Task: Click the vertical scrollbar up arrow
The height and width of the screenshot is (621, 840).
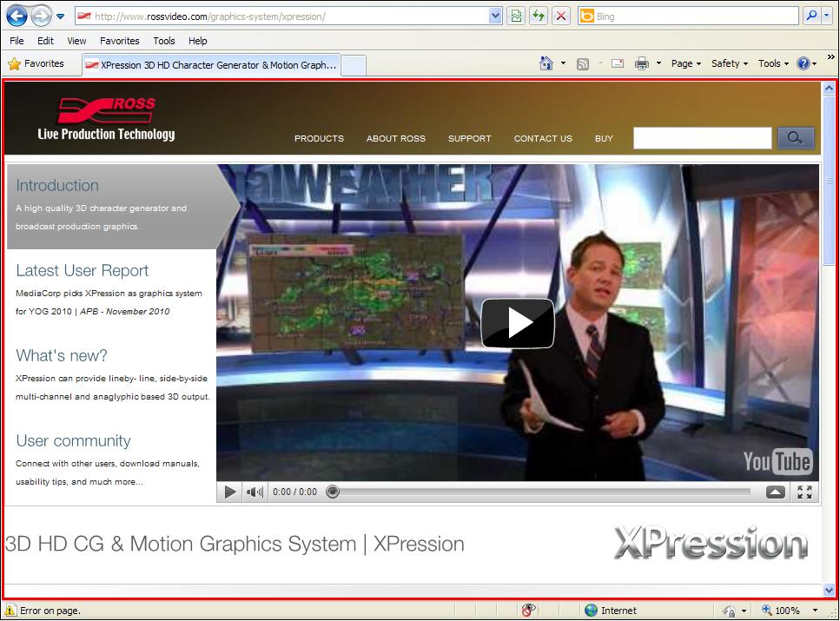Action: [829, 88]
